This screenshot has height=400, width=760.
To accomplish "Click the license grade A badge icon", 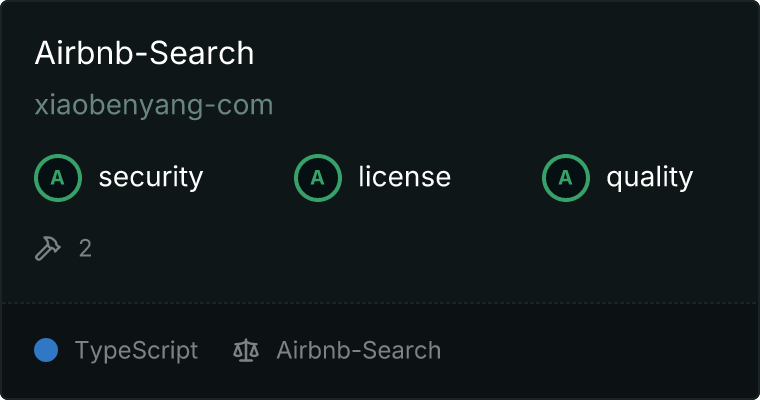I will (x=318, y=178).
